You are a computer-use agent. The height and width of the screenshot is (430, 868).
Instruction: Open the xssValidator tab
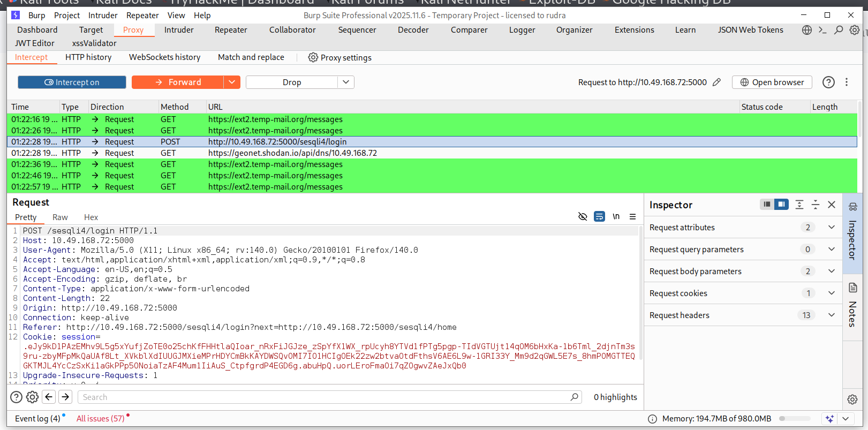pos(94,43)
